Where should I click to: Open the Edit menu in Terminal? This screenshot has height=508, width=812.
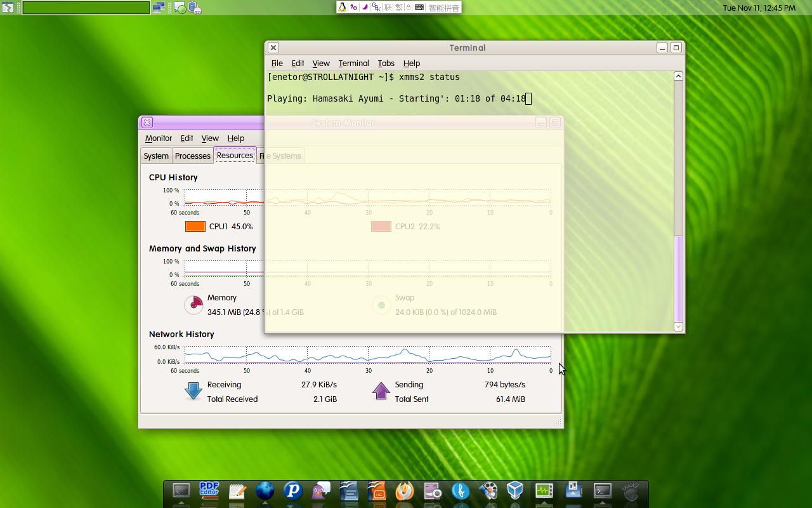298,63
